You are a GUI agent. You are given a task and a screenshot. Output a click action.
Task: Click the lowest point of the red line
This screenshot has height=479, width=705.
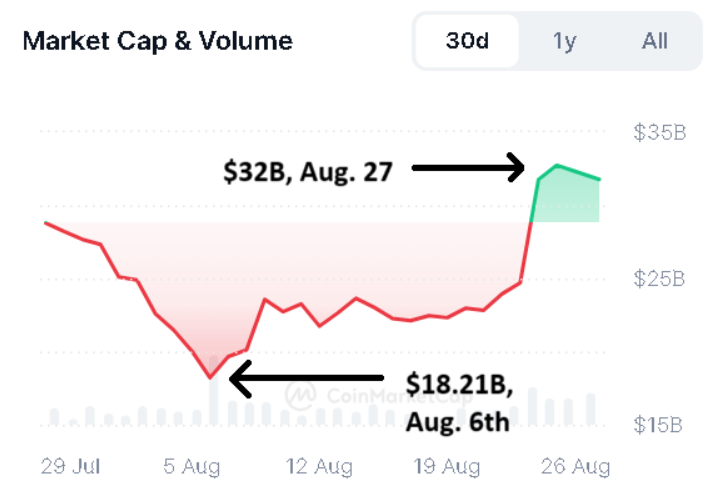(x=210, y=377)
